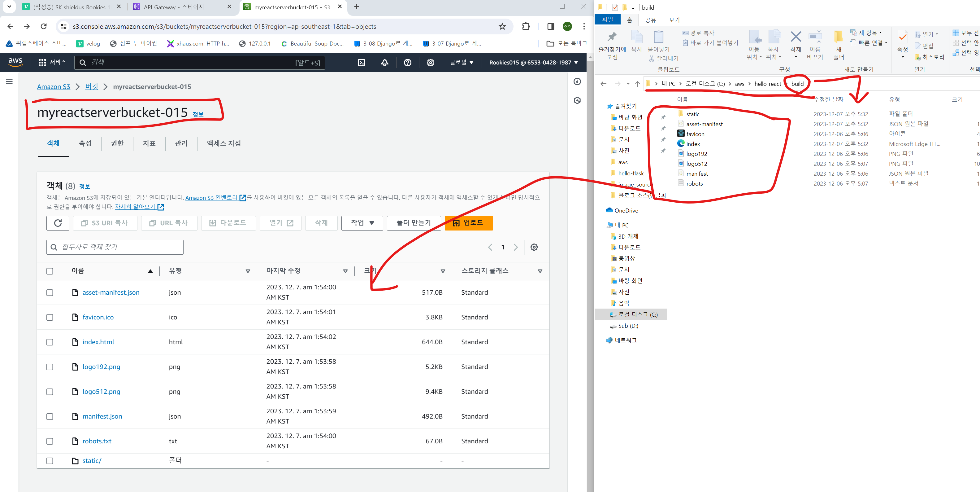Click the Explorer delete icon
This screenshot has height=492, width=980.
pos(796,37)
